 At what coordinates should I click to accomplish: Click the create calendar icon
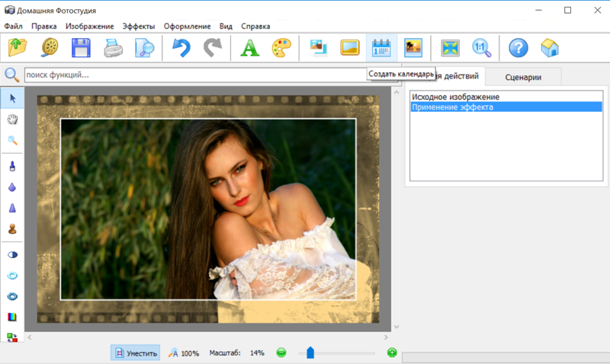(x=380, y=48)
